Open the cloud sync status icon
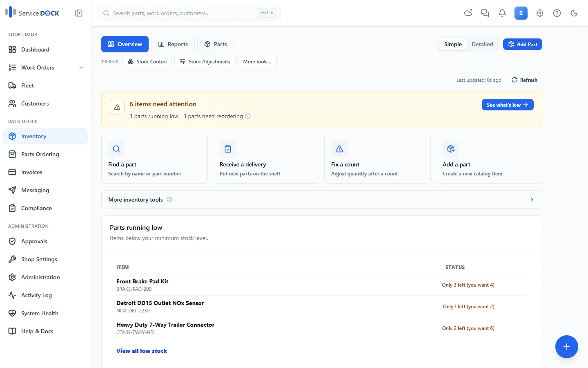Screen dimensions: 588x368 click(468, 13)
